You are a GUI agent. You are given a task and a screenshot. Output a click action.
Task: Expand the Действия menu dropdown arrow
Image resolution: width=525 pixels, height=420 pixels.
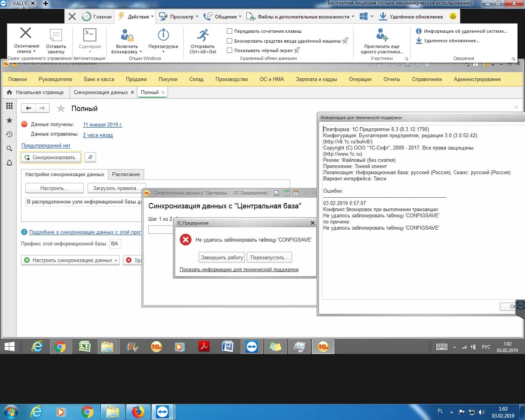coord(153,17)
